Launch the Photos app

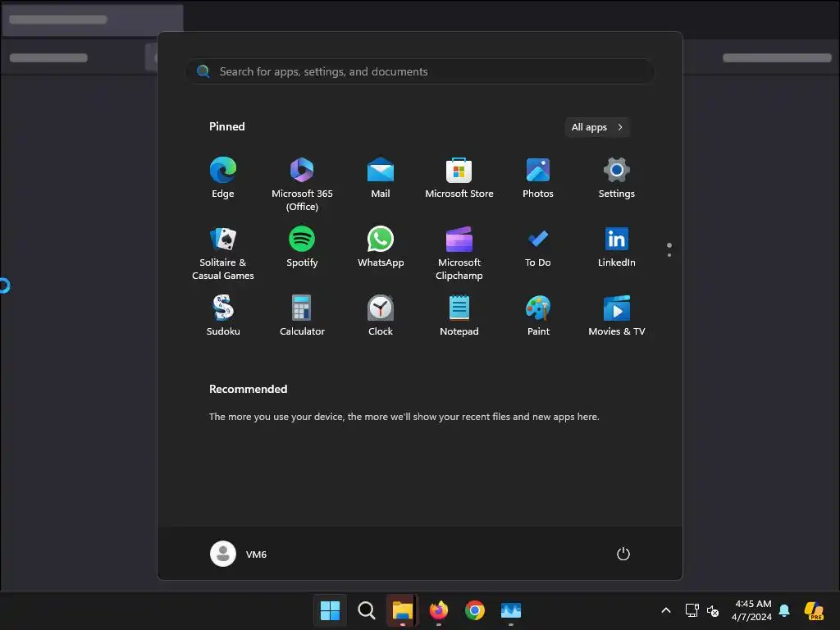[x=538, y=178]
